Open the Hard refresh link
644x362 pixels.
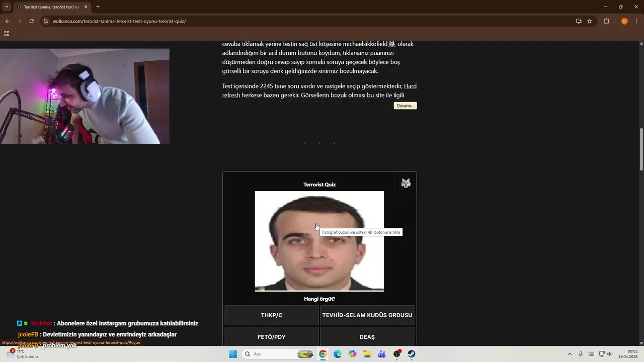tap(319, 90)
